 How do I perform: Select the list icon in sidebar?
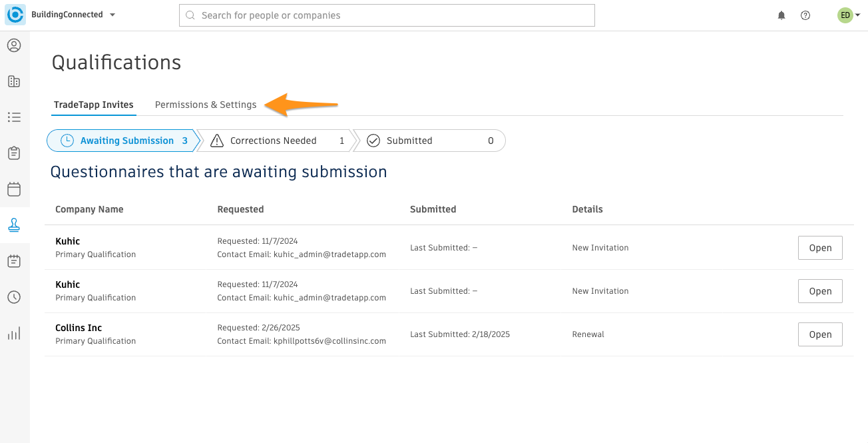14,117
